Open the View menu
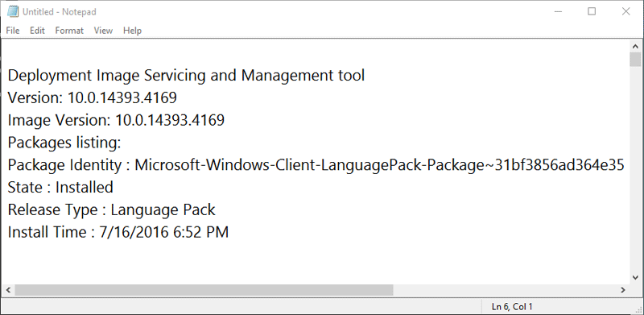 coord(103,31)
